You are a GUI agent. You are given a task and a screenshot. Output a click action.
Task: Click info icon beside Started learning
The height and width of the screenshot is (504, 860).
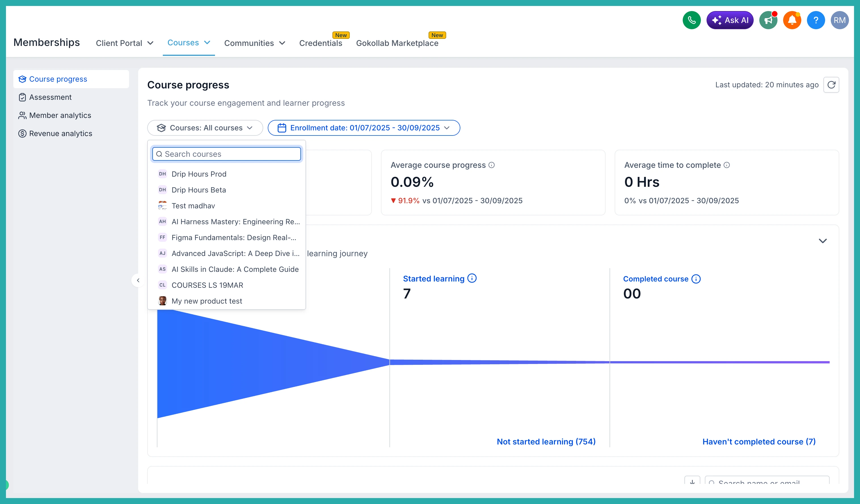tap(472, 278)
